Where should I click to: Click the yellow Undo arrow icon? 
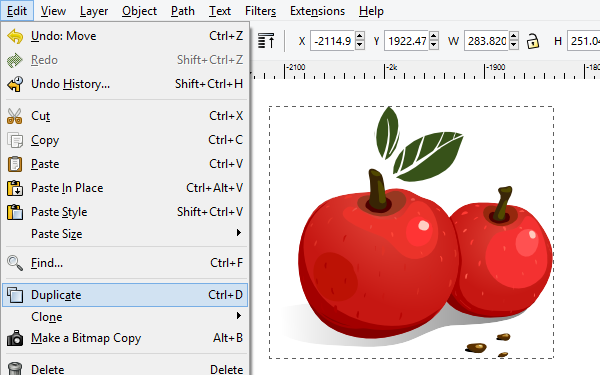tap(15, 36)
